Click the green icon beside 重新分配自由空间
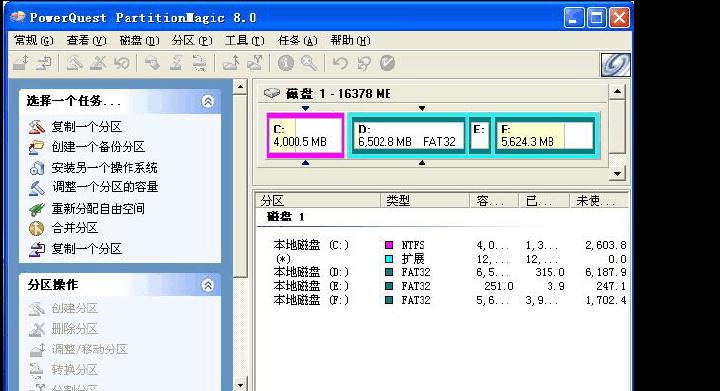The height and width of the screenshot is (391, 720). [36, 209]
